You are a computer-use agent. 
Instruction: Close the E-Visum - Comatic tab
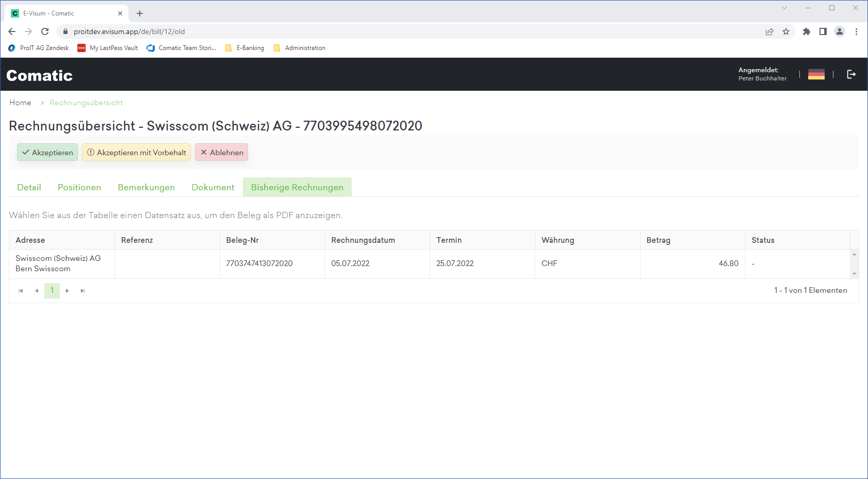coord(120,13)
